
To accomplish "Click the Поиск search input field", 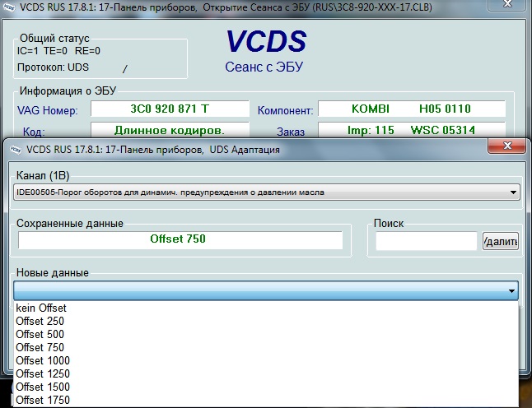I will tap(426, 240).
